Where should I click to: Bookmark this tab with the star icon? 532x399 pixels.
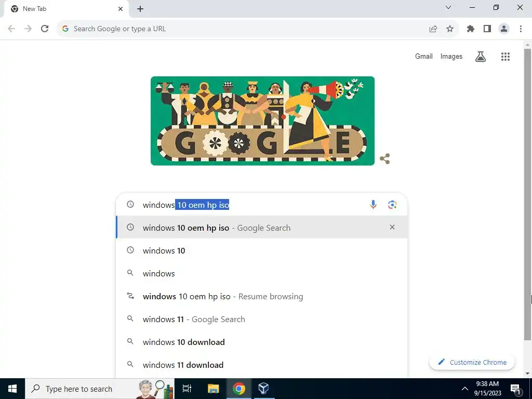pyautogui.click(x=450, y=29)
